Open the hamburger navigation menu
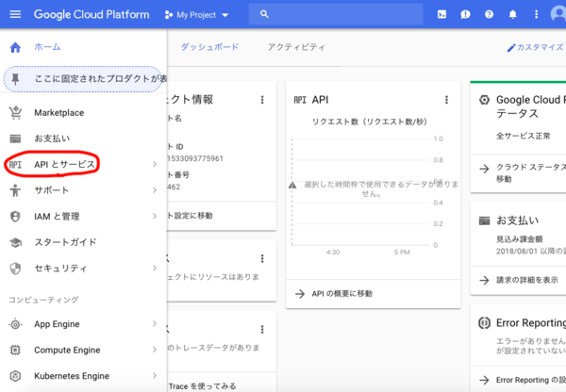 tap(15, 14)
